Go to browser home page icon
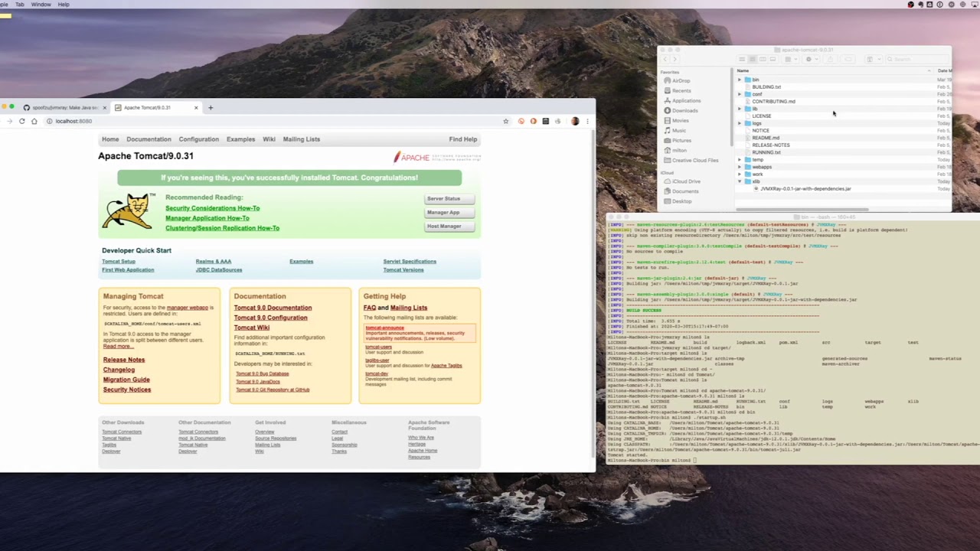The height and width of the screenshot is (551, 980). pyautogui.click(x=34, y=121)
